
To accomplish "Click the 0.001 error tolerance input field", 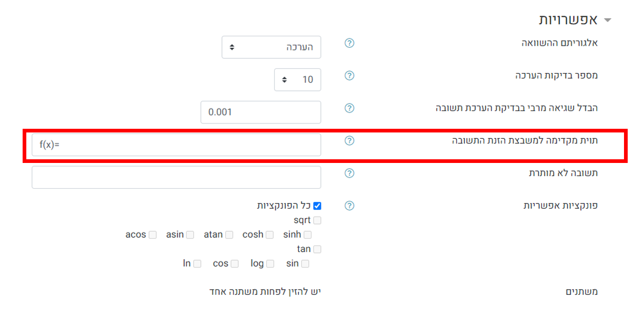I will (261, 112).
